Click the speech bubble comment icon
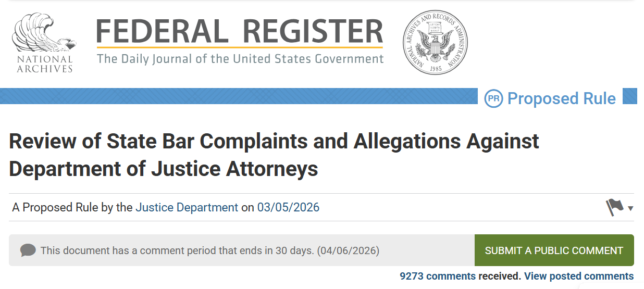The width and height of the screenshot is (644, 289). tap(28, 250)
